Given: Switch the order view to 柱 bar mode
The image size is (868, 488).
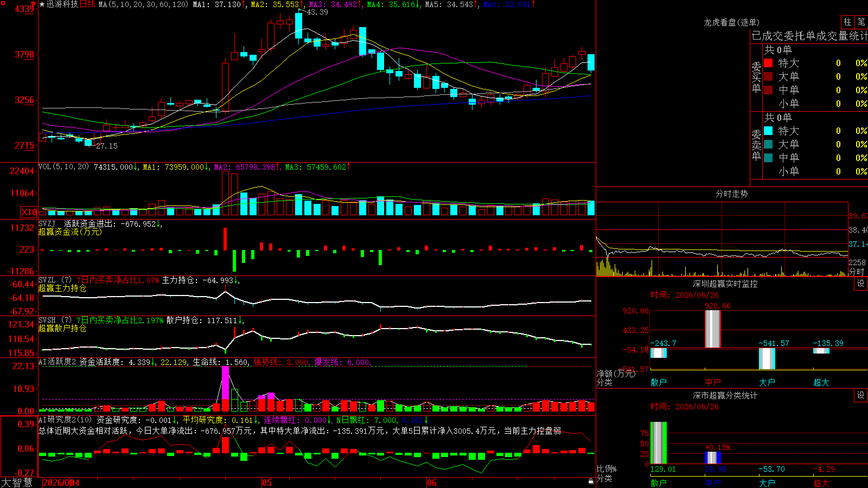Looking at the screenshot, I should pos(847,22).
